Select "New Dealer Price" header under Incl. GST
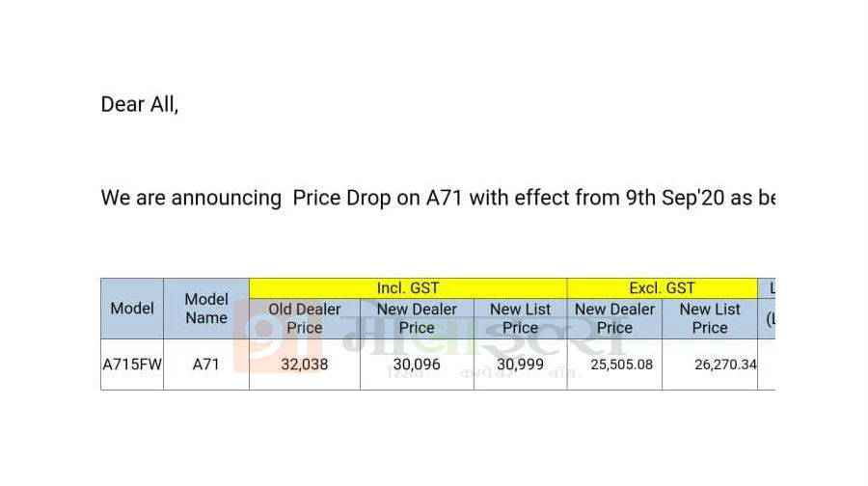This screenshot has height=486, width=868. 417,318
